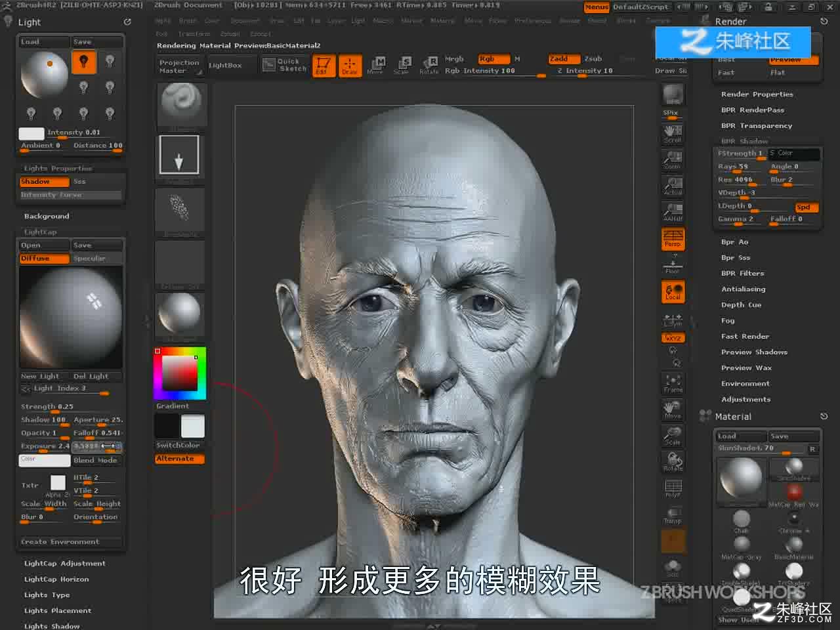840x630 pixels.
Task: Open the alpha thumbnail
Action: click(x=180, y=212)
